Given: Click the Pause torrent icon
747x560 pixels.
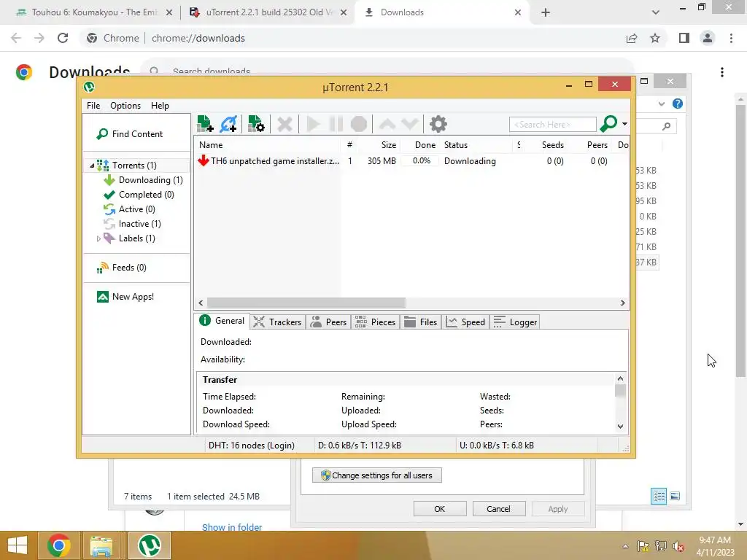Looking at the screenshot, I should (x=336, y=124).
